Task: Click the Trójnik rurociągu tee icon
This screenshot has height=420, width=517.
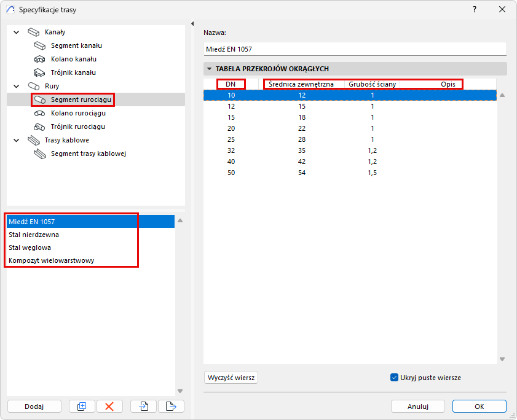Action: pyautogui.click(x=39, y=127)
